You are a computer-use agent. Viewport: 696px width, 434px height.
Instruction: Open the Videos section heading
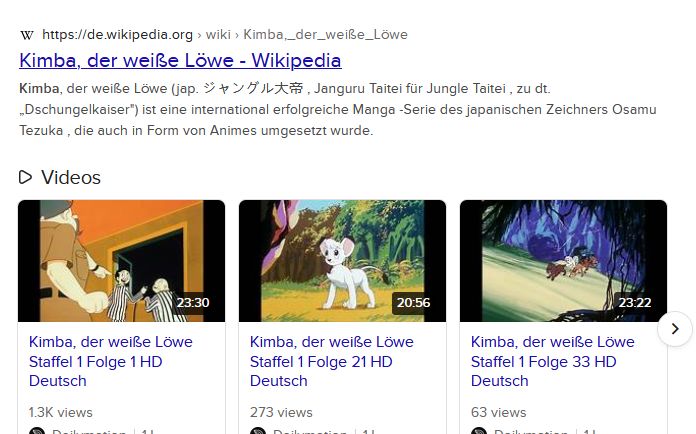coord(71,178)
